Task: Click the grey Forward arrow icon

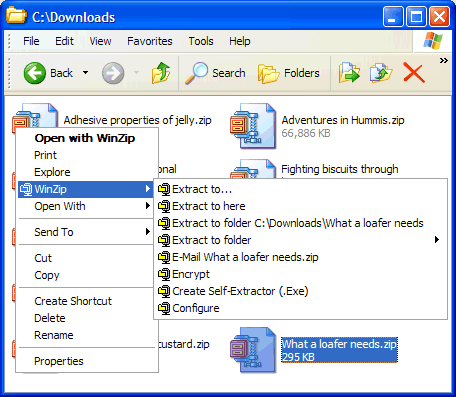Action: click(x=113, y=73)
